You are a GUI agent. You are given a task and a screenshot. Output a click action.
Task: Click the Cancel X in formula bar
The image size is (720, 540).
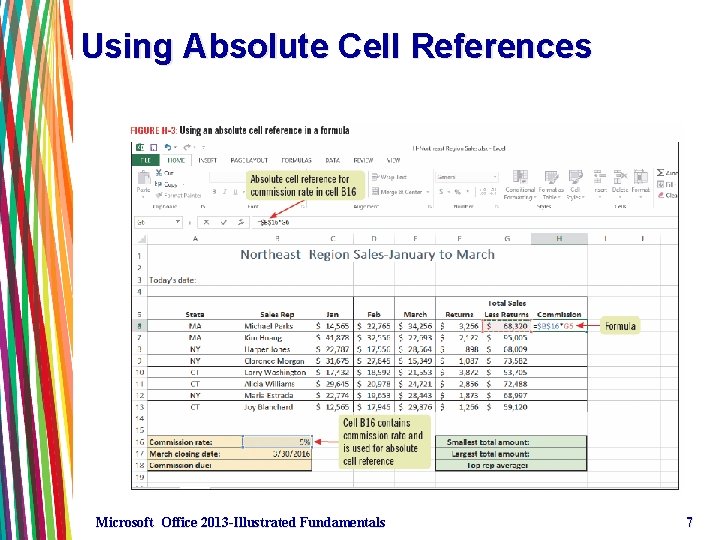(207, 222)
